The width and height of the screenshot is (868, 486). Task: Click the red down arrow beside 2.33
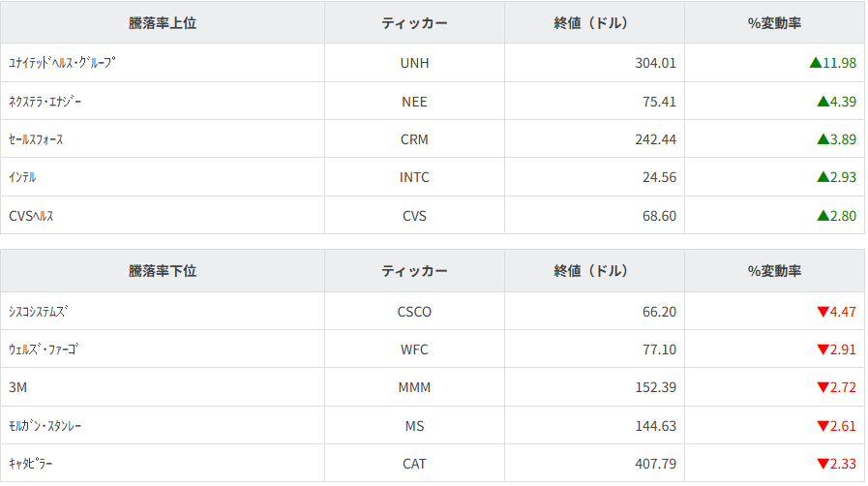(x=823, y=464)
